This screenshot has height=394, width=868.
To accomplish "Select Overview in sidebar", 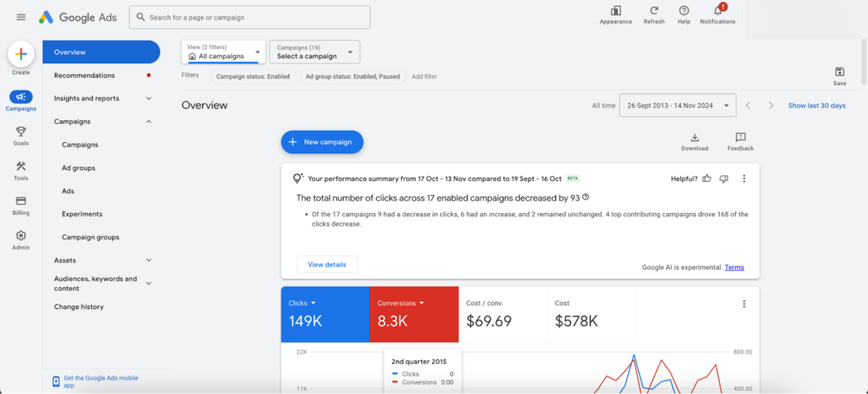I will [x=101, y=52].
